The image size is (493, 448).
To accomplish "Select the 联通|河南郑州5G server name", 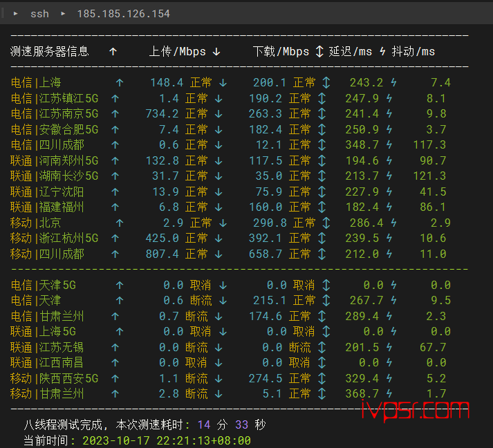I will tap(55, 160).
